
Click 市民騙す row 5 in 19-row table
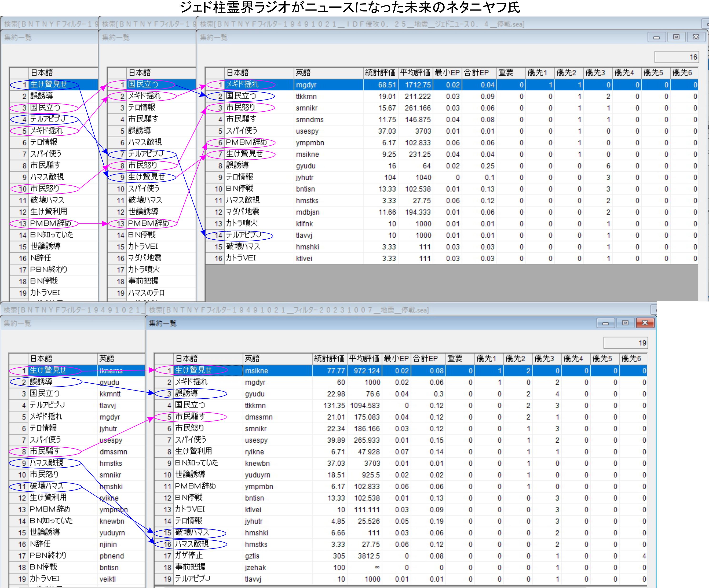pyautogui.click(x=401, y=417)
